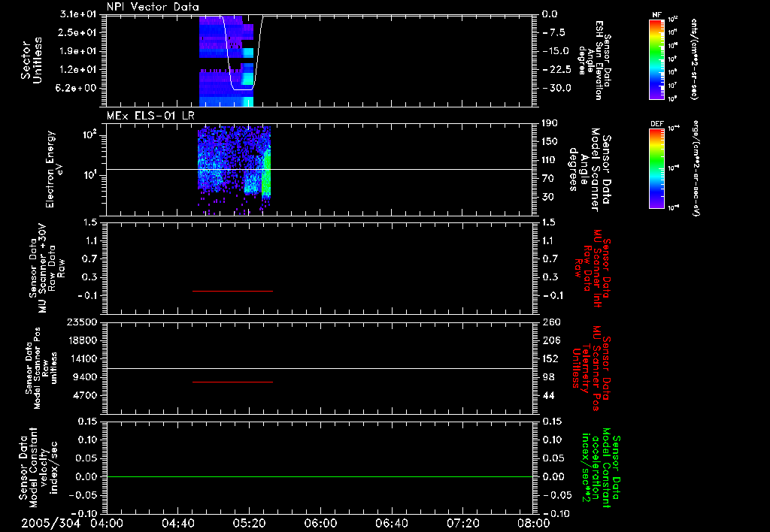Click the '-22.5' sun elevation tick
The width and height of the screenshot is (770, 532).
pyautogui.click(x=556, y=70)
